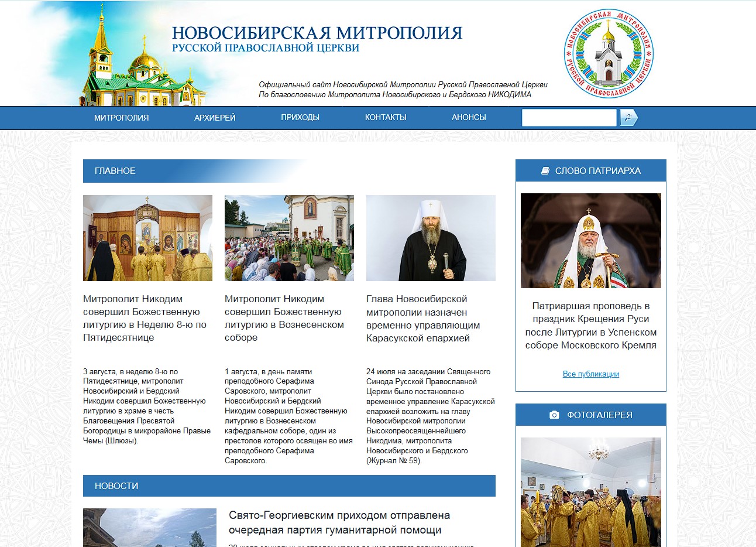
Task: Open the Патриаршая проповедь article title
Action: [x=591, y=326]
